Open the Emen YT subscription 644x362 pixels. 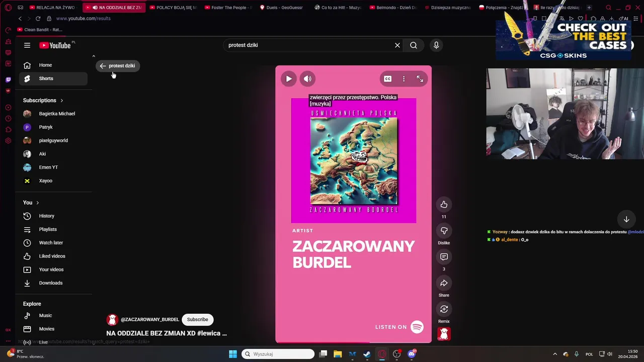point(53,167)
